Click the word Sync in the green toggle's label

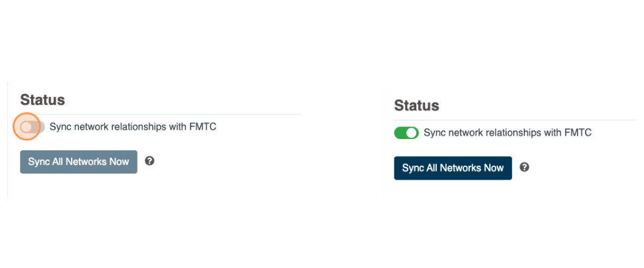[434, 133]
